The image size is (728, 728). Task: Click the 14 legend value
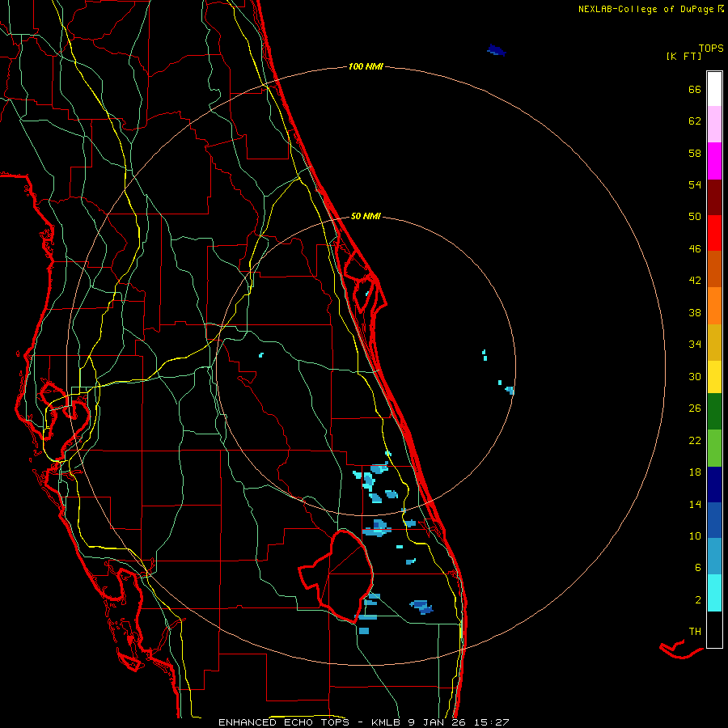[x=695, y=504]
